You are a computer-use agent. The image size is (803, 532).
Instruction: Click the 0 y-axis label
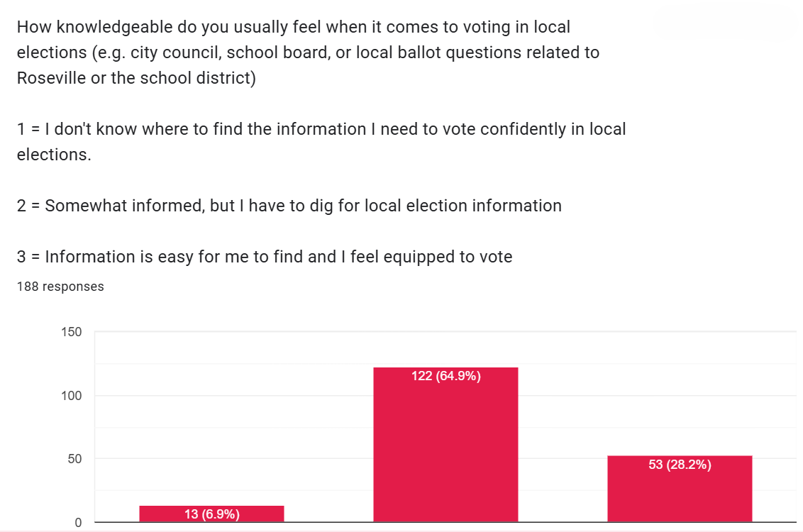click(78, 523)
